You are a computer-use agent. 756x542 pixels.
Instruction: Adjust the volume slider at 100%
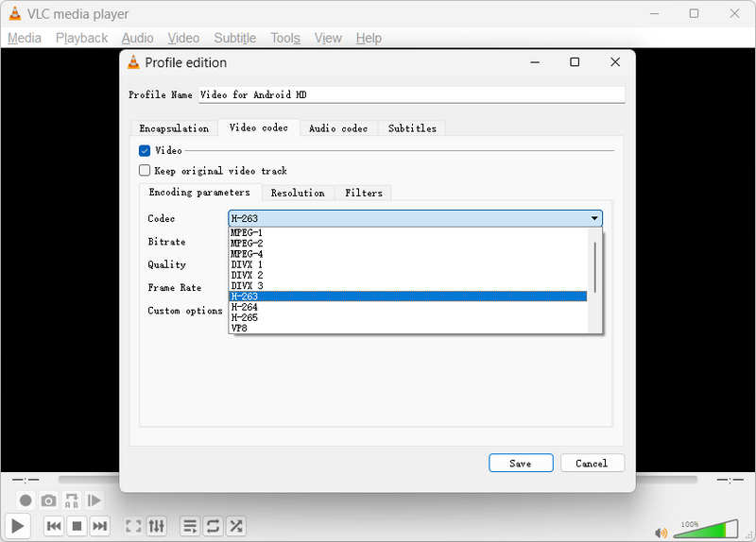pyautogui.click(x=706, y=529)
